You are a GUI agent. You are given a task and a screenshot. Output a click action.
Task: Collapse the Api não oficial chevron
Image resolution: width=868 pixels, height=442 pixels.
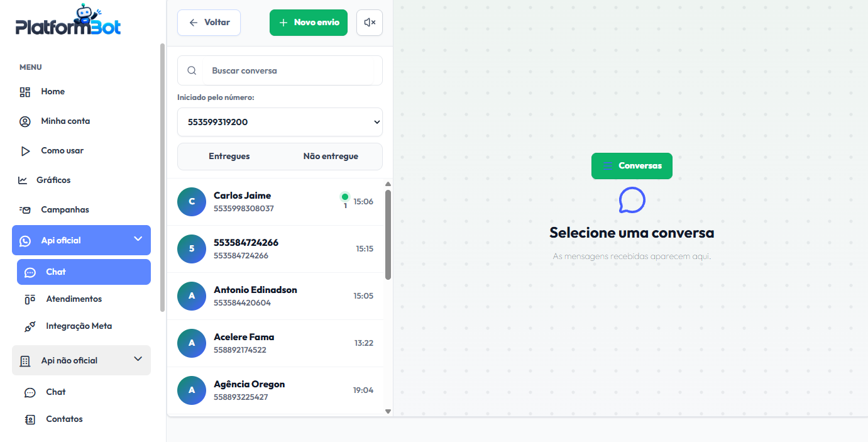[x=138, y=359]
